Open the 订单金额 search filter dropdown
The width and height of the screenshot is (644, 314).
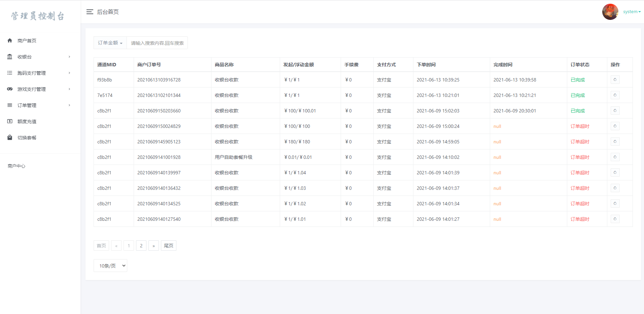coord(110,43)
